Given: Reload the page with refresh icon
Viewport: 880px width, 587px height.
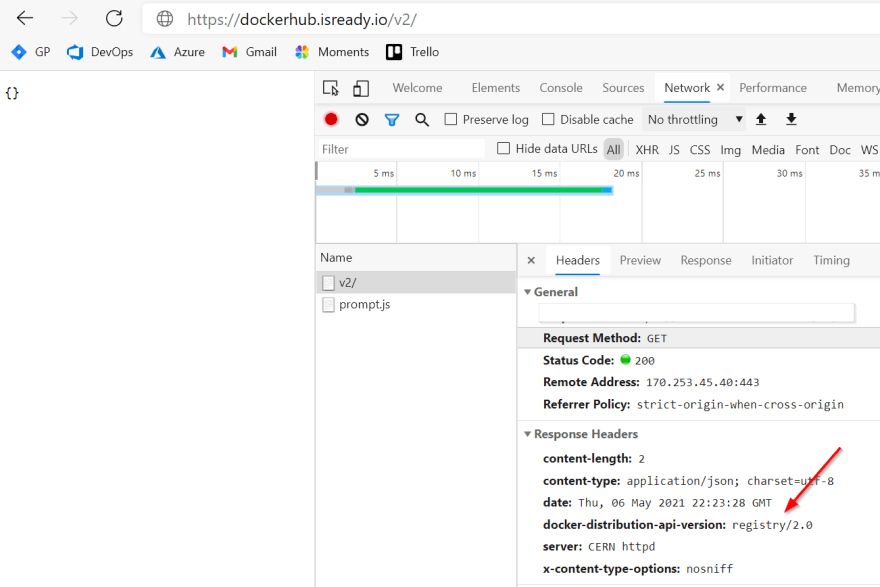Looking at the screenshot, I should (x=114, y=19).
